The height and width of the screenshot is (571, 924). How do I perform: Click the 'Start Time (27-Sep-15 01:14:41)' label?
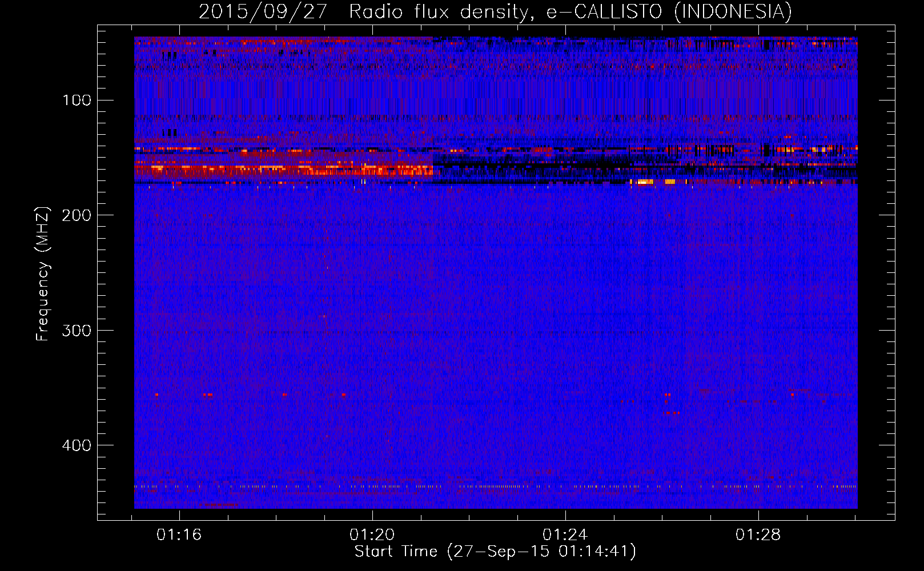tap(495, 552)
